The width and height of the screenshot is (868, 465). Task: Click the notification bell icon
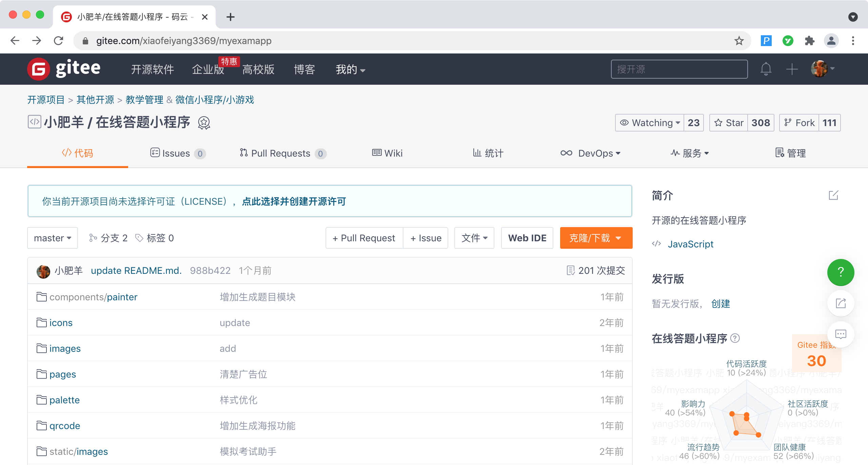pos(766,69)
